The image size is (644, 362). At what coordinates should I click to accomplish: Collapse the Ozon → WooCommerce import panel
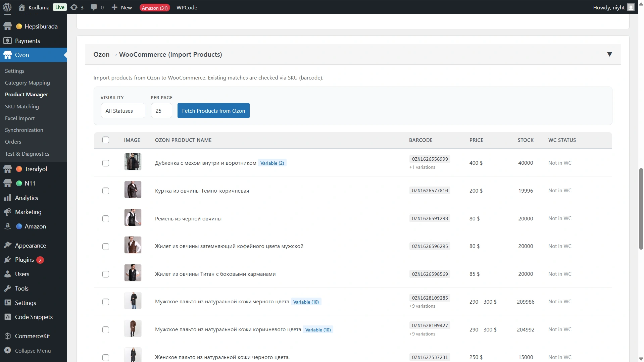[609, 54]
